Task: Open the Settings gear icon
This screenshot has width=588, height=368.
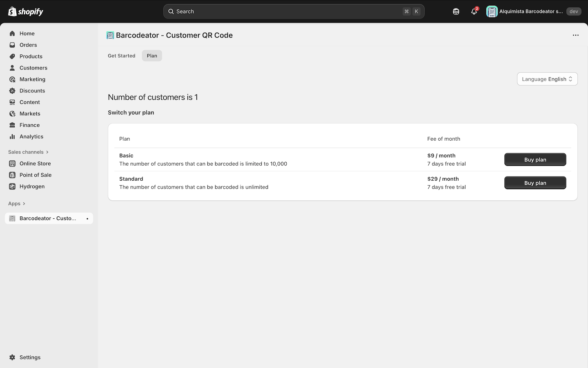Action: tap(12, 357)
